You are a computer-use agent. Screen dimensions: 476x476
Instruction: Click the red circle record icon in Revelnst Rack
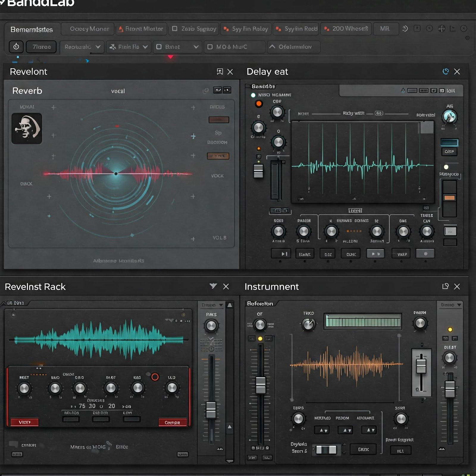pos(155,377)
